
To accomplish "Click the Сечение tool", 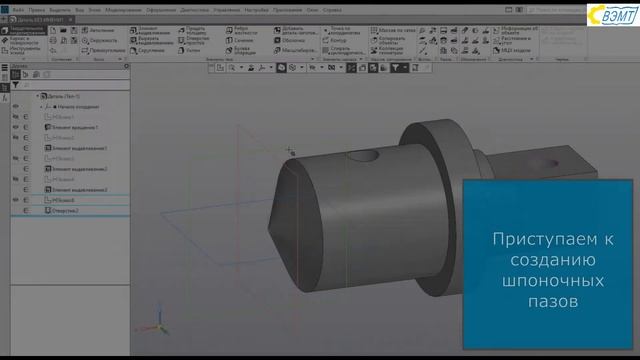I will point(240,40).
